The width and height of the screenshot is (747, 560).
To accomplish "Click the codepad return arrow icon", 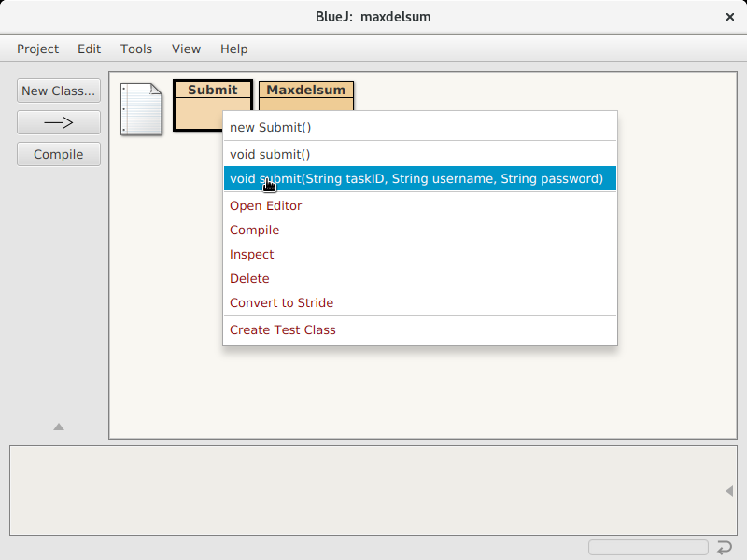I will (725, 548).
